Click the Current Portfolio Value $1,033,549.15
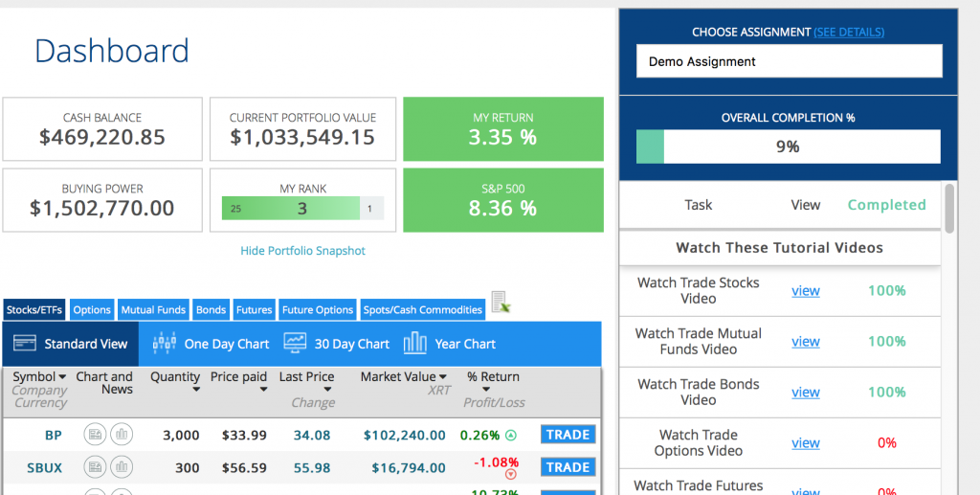Image resolution: width=980 pixels, height=495 pixels. pos(302,137)
